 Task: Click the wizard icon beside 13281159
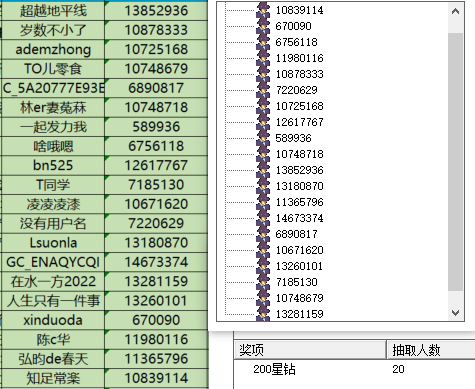pyautogui.click(x=263, y=314)
